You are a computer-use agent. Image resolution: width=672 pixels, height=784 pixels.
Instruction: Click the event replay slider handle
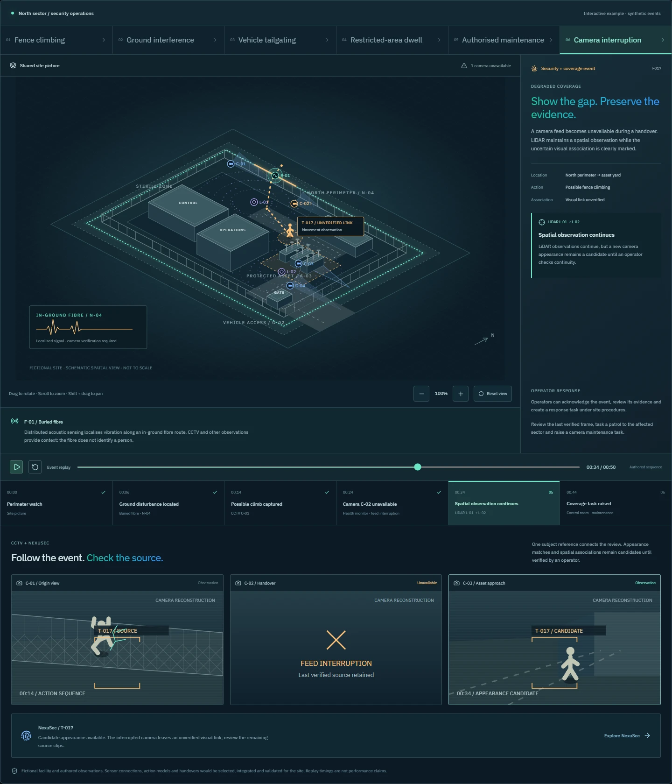click(x=418, y=467)
